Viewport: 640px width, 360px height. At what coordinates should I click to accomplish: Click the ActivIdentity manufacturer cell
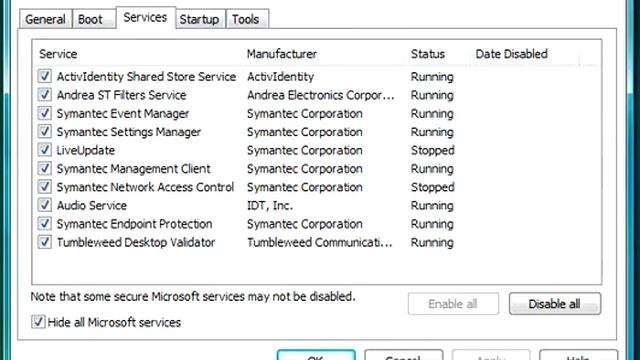click(280, 77)
